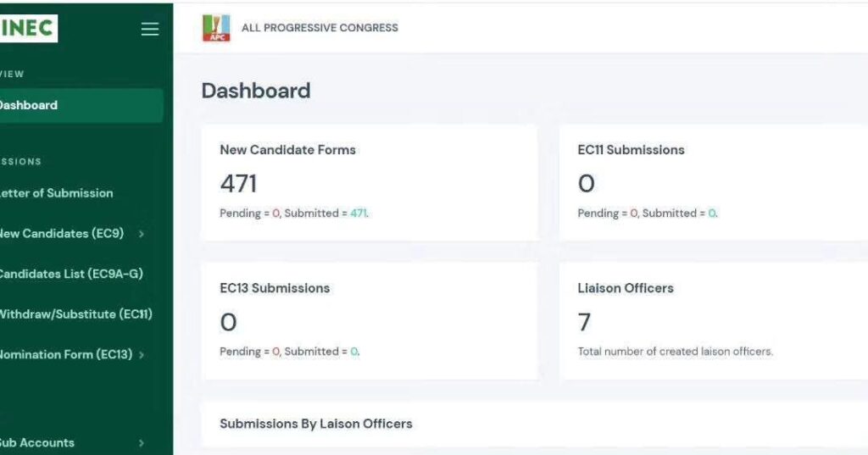
Task: Toggle the hamburger menu icon
Action: 149,29
